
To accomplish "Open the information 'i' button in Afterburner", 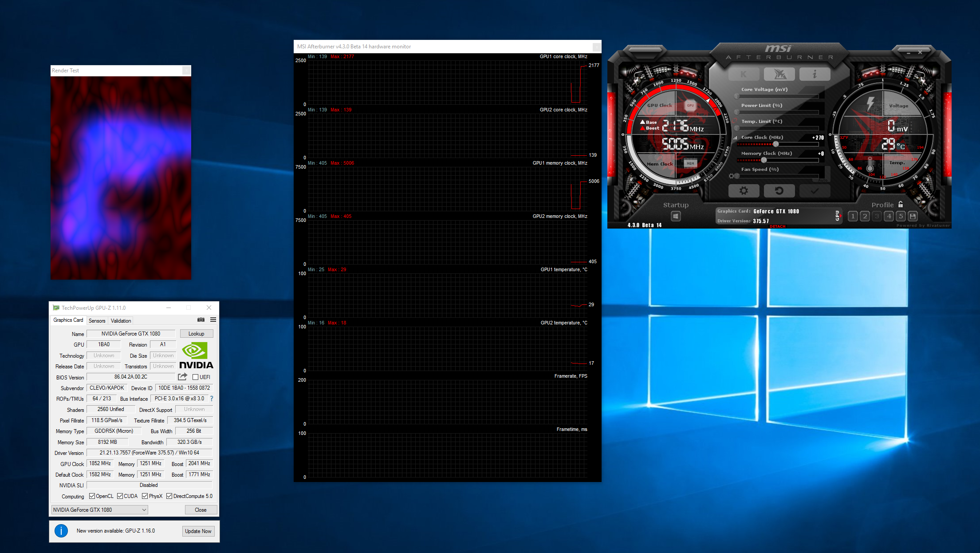I will point(815,74).
